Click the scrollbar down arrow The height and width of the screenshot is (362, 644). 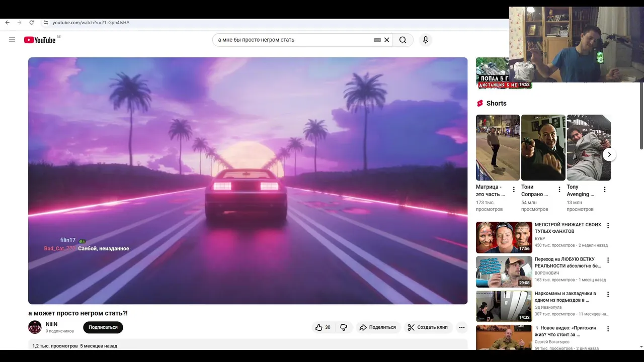tap(641, 346)
